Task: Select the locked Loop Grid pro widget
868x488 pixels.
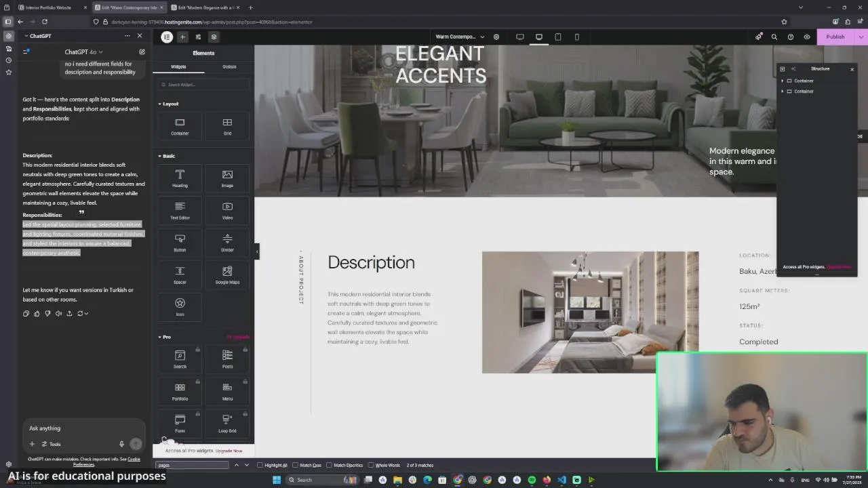Action: pyautogui.click(x=227, y=424)
